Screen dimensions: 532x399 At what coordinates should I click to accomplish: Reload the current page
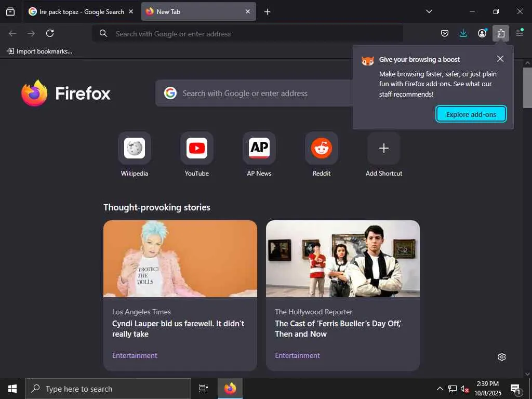tap(50, 33)
